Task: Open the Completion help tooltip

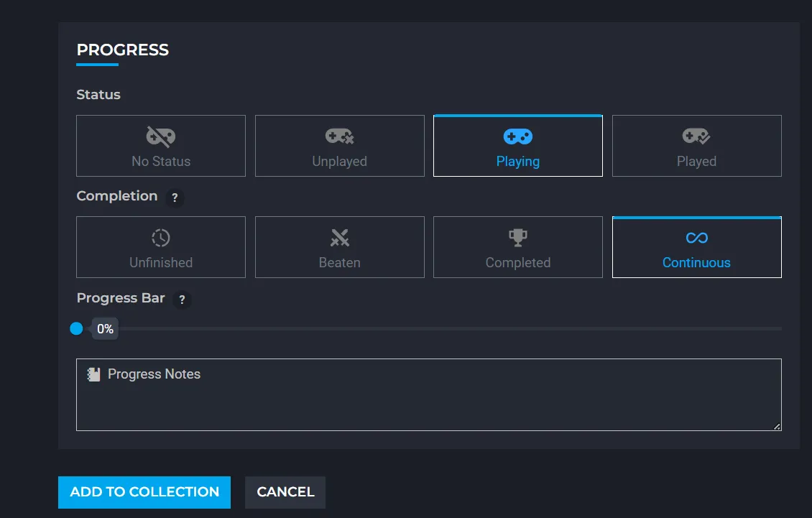Action: (175, 197)
